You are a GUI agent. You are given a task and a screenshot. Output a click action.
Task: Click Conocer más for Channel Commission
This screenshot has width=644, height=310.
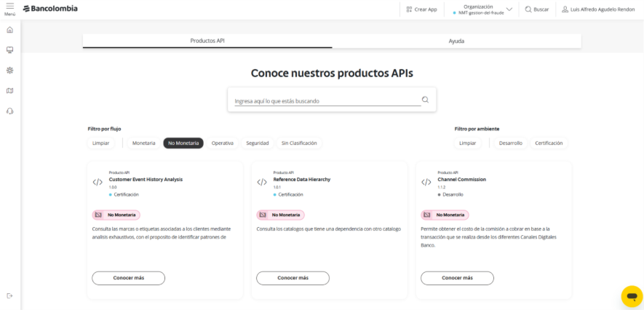pos(457,278)
